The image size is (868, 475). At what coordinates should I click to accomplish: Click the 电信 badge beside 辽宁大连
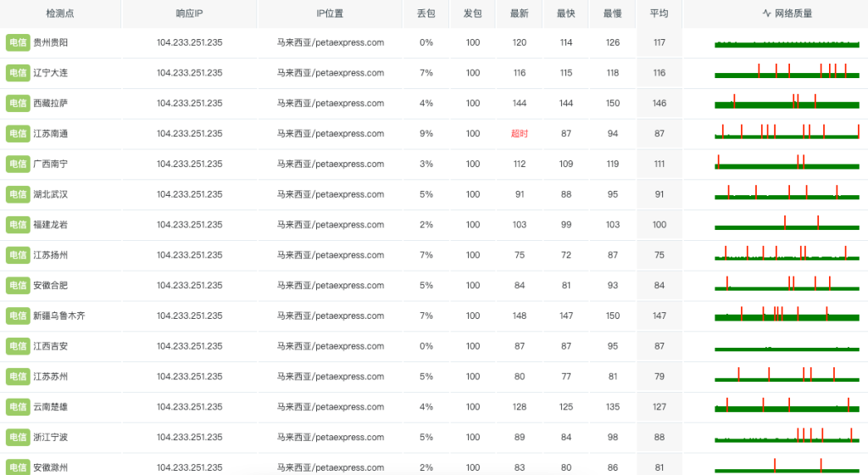tap(18, 73)
